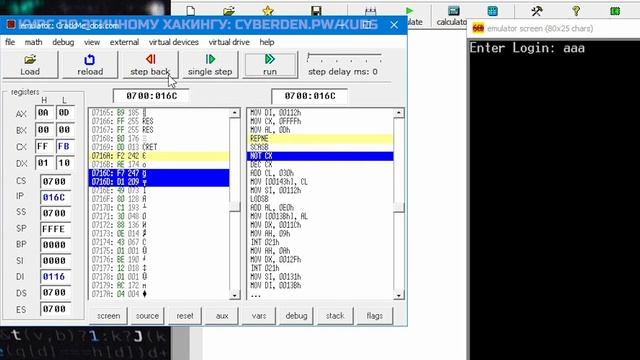Screen dimensions: 640x360
Task: Open the view menu
Action: point(92,42)
